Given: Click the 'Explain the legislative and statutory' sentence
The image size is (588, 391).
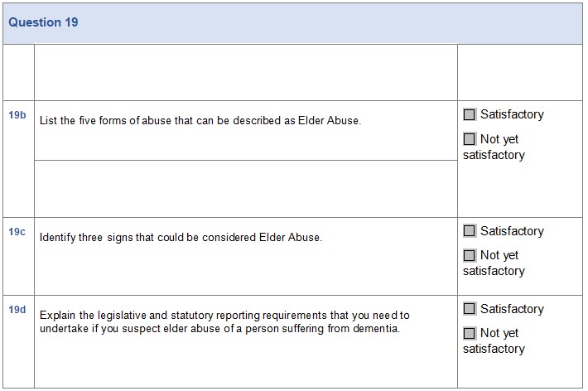Looking at the screenshot, I should tap(224, 321).
